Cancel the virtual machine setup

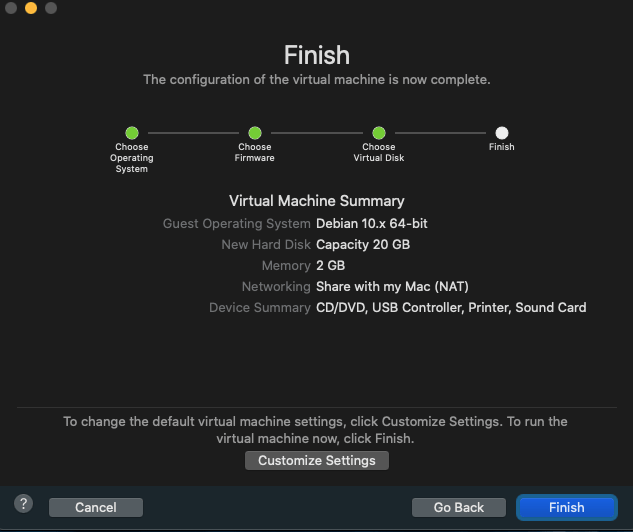[x=96, y=507]
